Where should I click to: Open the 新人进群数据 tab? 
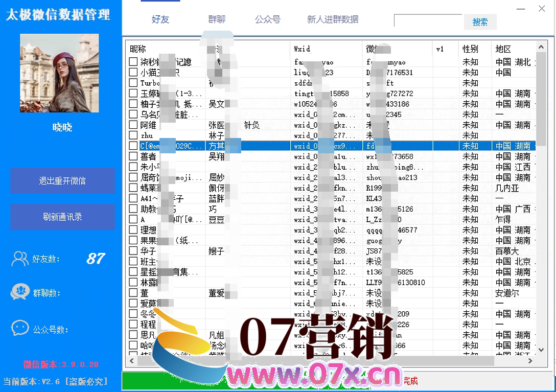click(x=333, y=19)
